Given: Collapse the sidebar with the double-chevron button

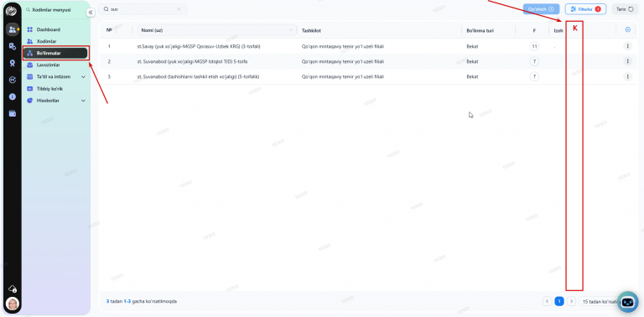Looking at the screenshot, I should [x=91, y=13].
